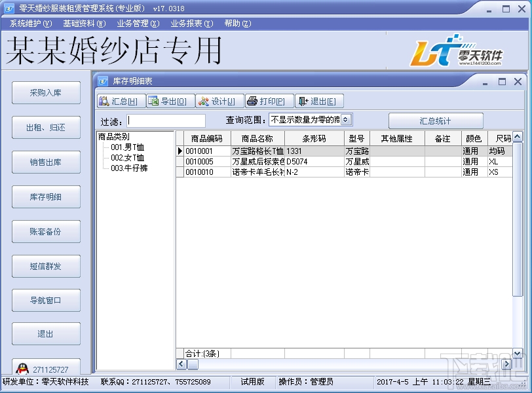Click the 备注 column header
This screenshot has width=532, height=393.
tap(443, 138)
